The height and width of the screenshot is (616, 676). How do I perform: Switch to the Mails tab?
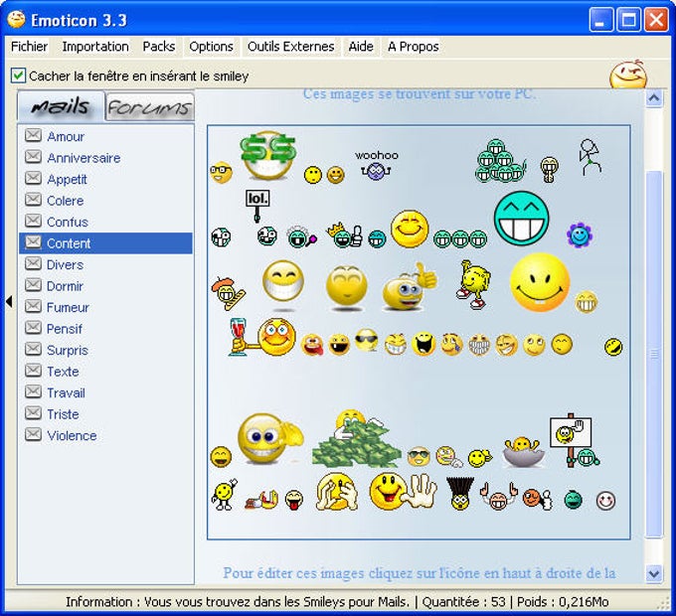(x=61, y=106)
